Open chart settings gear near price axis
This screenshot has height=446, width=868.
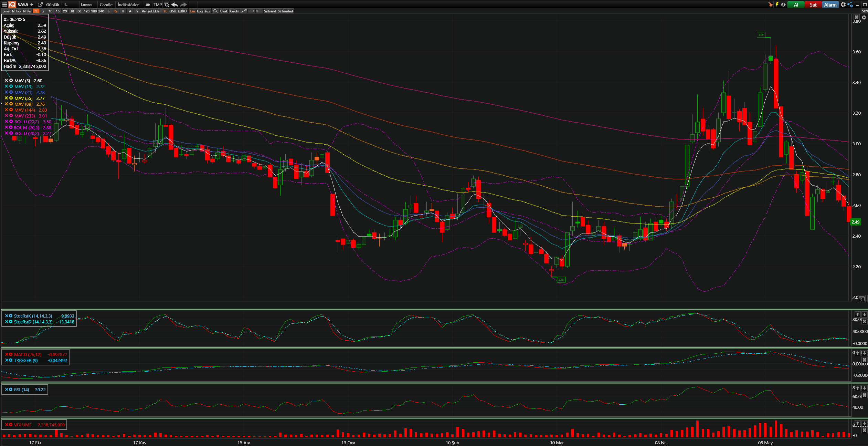(864, 17)
